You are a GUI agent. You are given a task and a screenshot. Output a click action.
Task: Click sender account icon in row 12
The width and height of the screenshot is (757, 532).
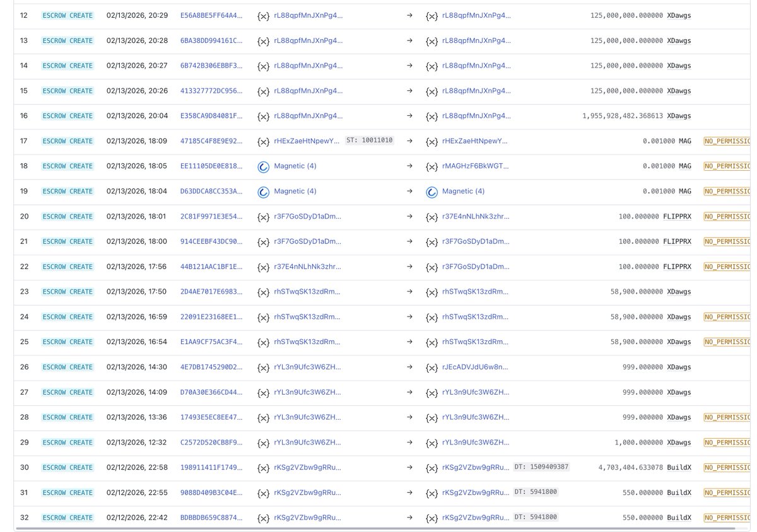264,16
